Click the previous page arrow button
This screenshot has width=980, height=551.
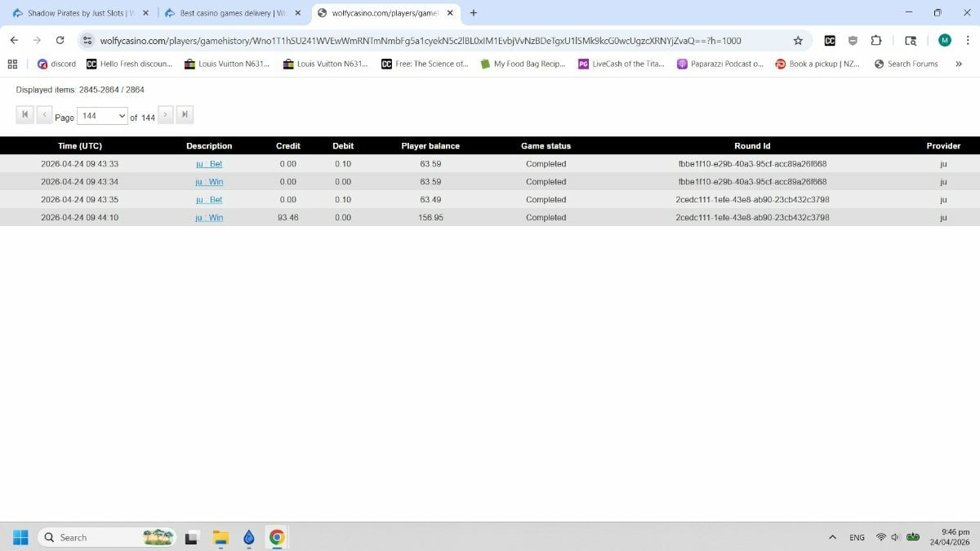click(x=44, y=115)
